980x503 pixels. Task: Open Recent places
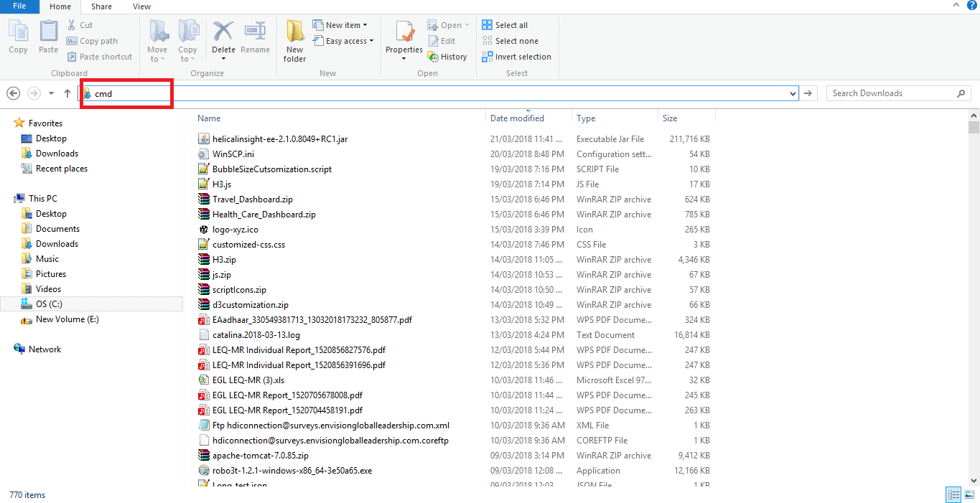click(x=62, y=169)
